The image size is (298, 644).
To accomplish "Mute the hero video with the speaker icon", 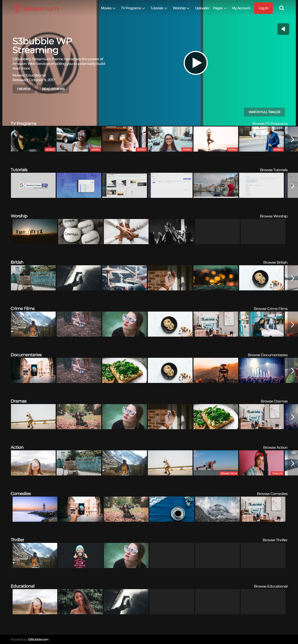I will [x=283, y=29].
